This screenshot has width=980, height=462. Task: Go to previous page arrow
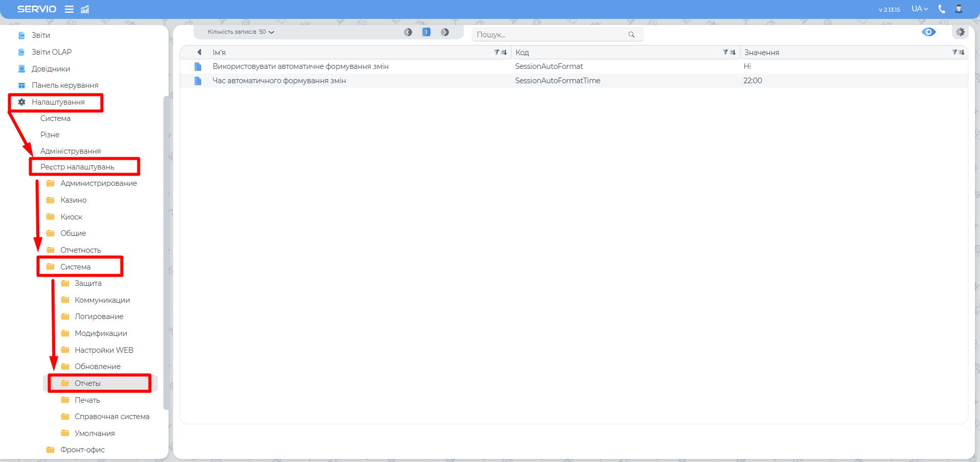click(x=408, y=32)
